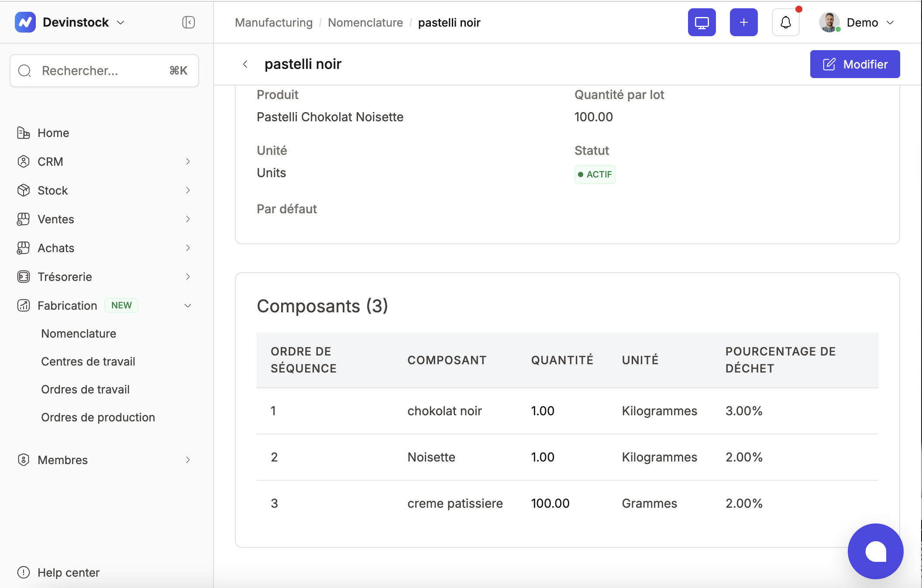The width and height of the screenshot is (922, 588).
Task: Open Ordres de production submenu item
Action: point(98,417)
